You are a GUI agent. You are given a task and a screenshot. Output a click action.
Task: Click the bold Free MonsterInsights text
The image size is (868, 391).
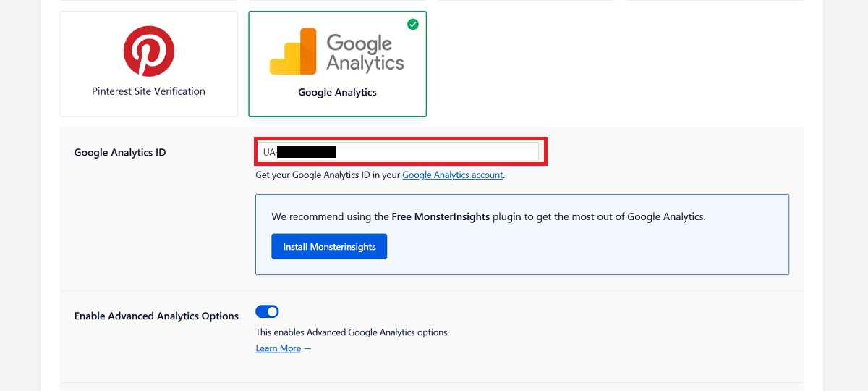pyautogui.click(x=441, y=216)
